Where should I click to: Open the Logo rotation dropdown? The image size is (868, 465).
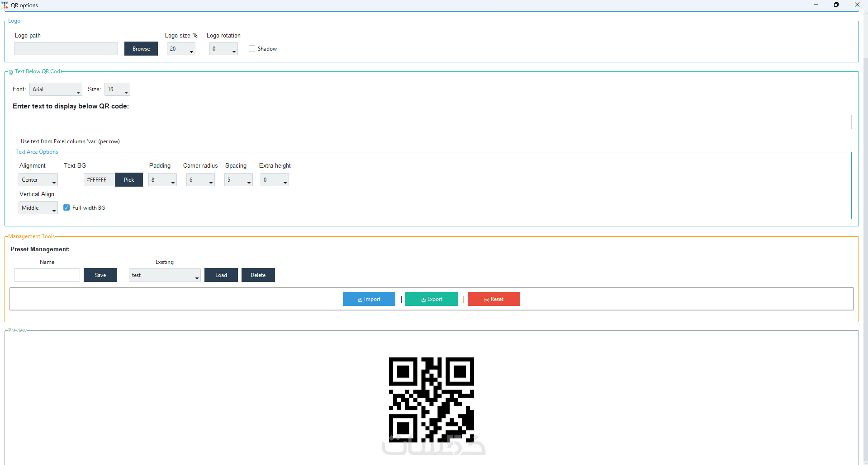click(223, 49)
